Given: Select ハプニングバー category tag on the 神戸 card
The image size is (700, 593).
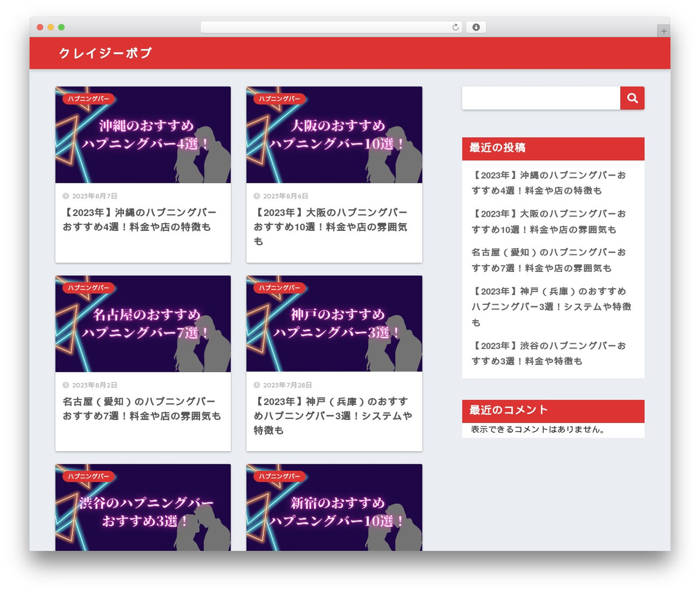Looking at the screenshot, I should (279, 288).
